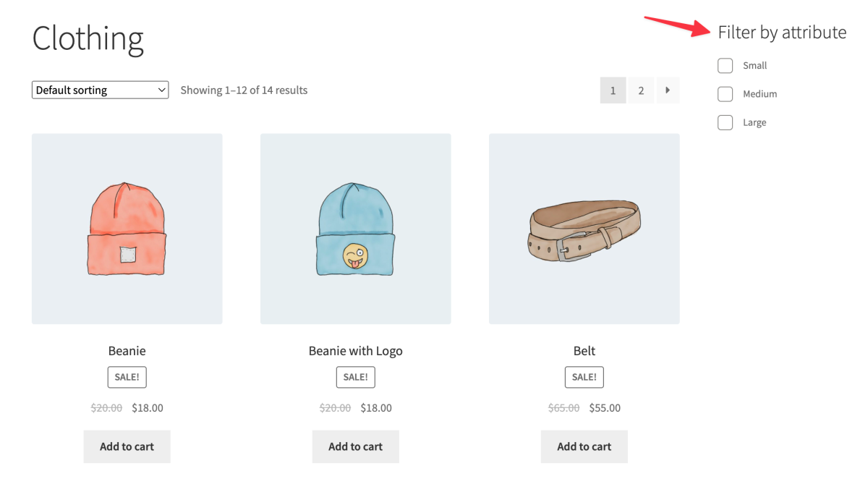Expand the sorting options combo box
The height and width of the screenshot is (492, 868).
coord(100,90)
